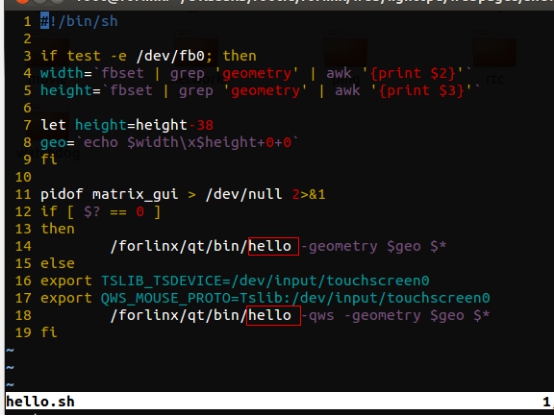Click the 'geo' variable on line 8
The image size is (554, 416).
tap(53, 143)
